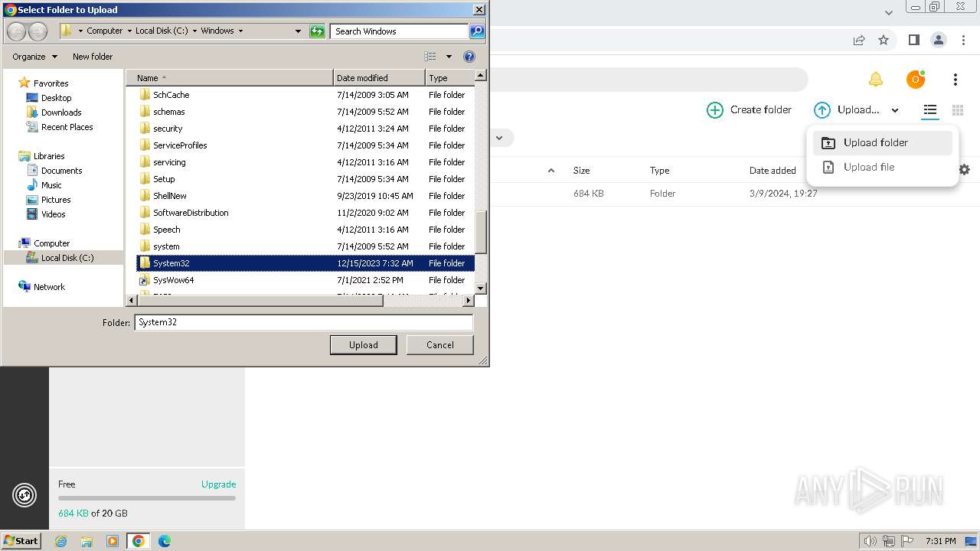Click the forward navigation arrow in dialog
The width and height of the screenshot is (980, 551).
(38, 31)
